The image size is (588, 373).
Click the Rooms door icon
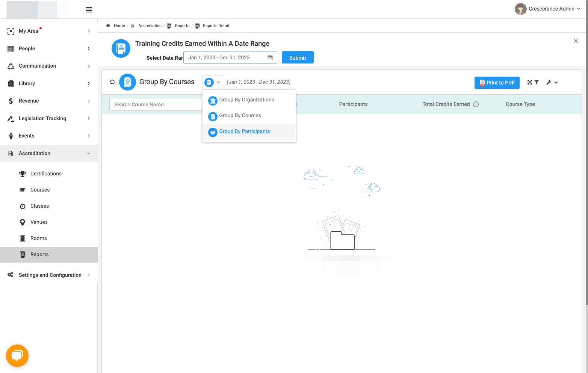point(23,239)
